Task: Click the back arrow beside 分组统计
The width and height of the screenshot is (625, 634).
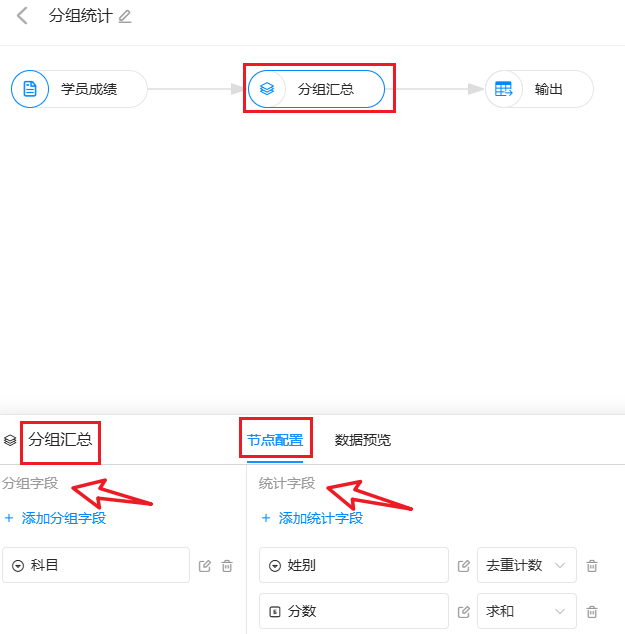Action: [x=22, y=16]
